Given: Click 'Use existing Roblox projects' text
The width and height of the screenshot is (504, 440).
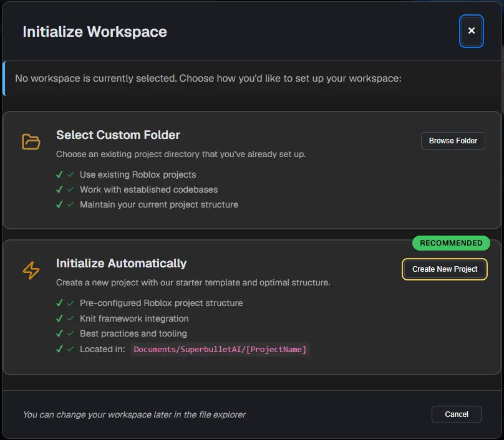Looking at the screenshot, I should pyautogui.click(x=138, y=175).
